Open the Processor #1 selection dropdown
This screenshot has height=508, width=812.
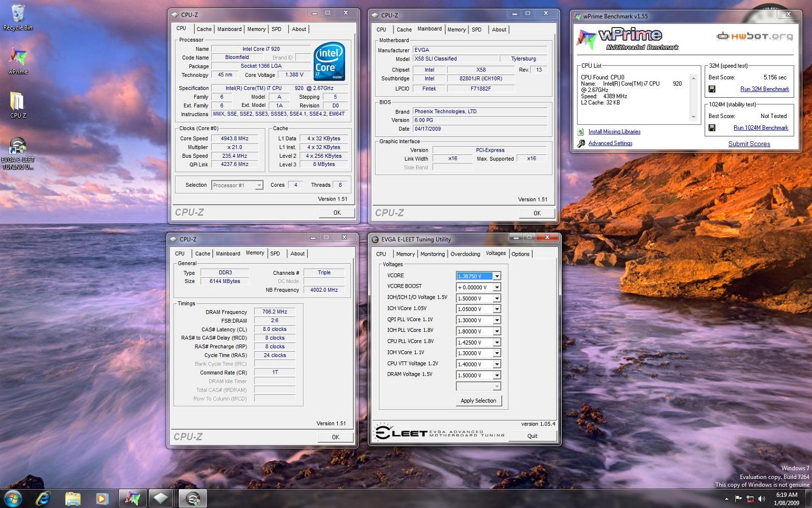point(258,185)
